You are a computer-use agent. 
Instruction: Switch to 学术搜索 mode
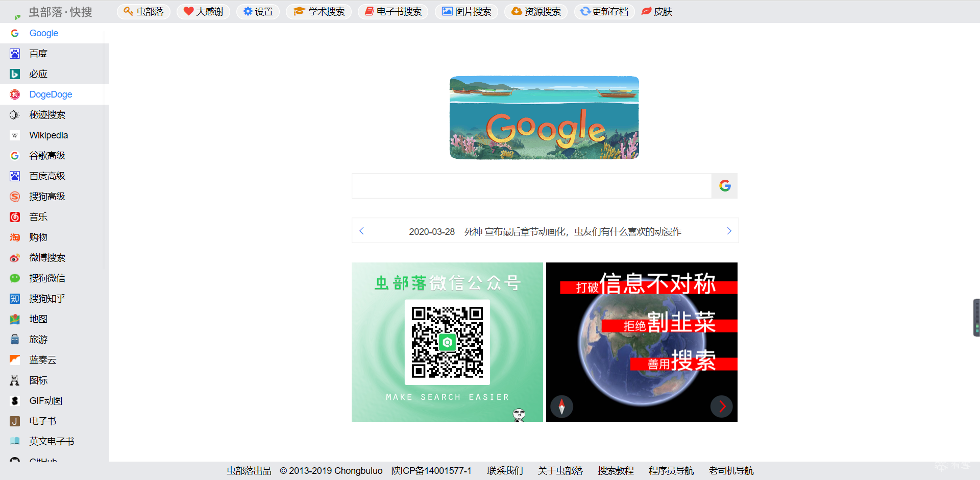point(319,11)
